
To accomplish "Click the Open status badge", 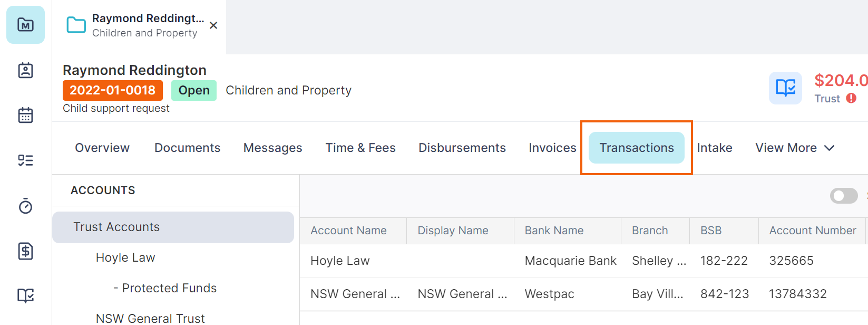I will coord(194,90).
